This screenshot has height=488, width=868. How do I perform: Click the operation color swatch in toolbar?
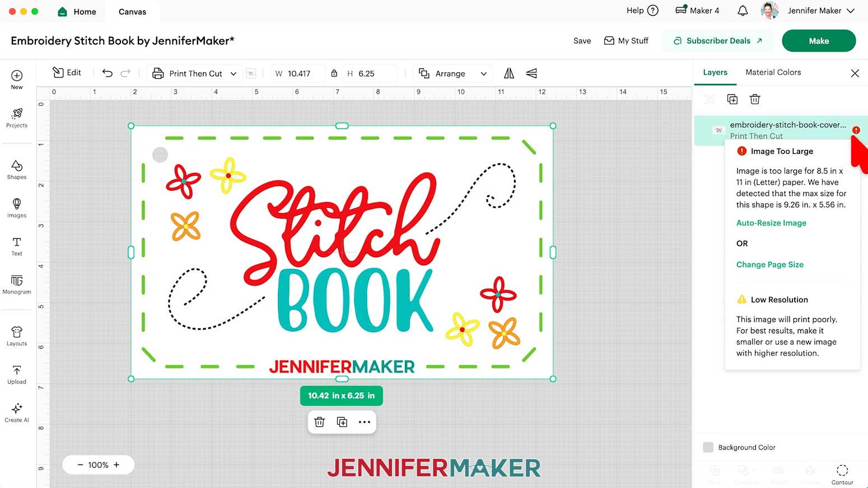pos(251,73)
